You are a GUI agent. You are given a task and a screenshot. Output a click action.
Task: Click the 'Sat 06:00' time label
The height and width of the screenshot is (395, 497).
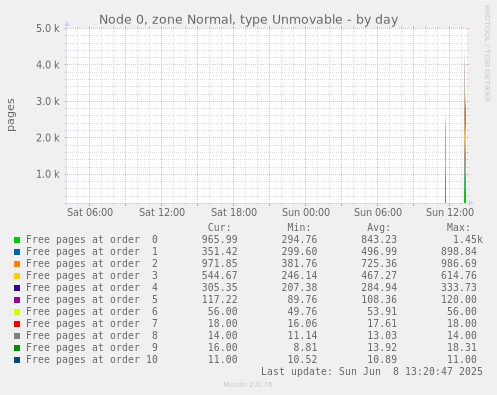point(90,212)
